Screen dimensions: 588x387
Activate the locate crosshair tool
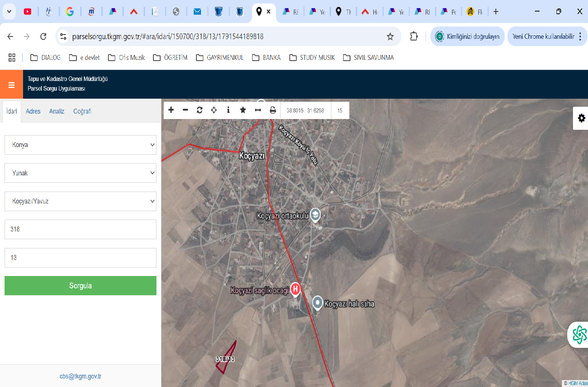pyautogui.click(x=214, y=110)
